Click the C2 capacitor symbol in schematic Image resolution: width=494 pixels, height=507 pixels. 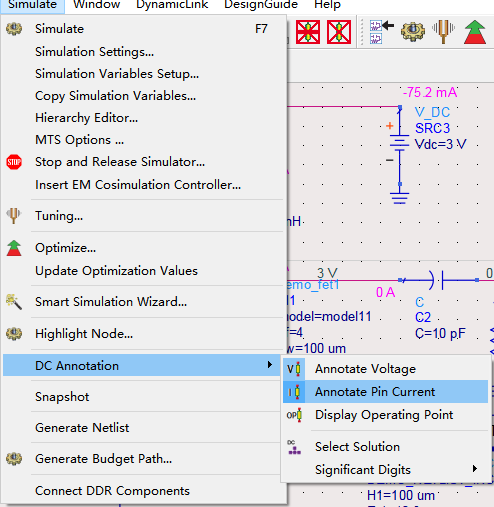pyautogui.click(x=437, y=280)
